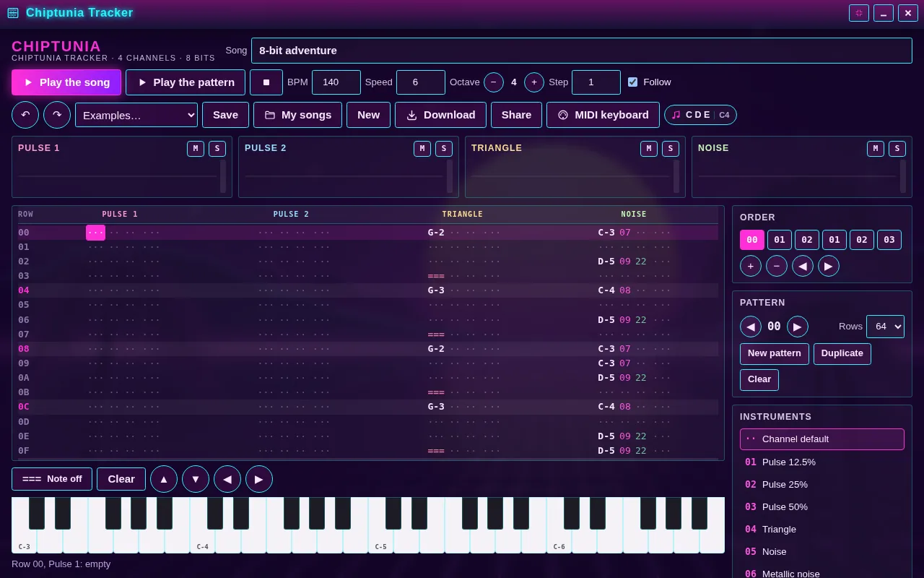924x578 pixels.
Task: Open the MIDI keyboard settings
Action: point(603,115)
